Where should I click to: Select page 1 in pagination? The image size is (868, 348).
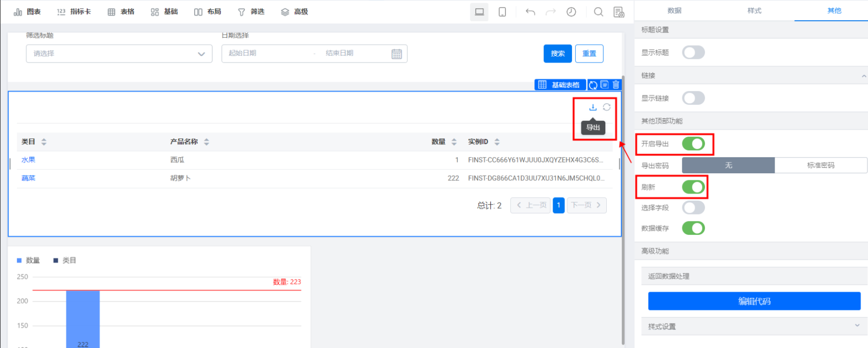559,205
